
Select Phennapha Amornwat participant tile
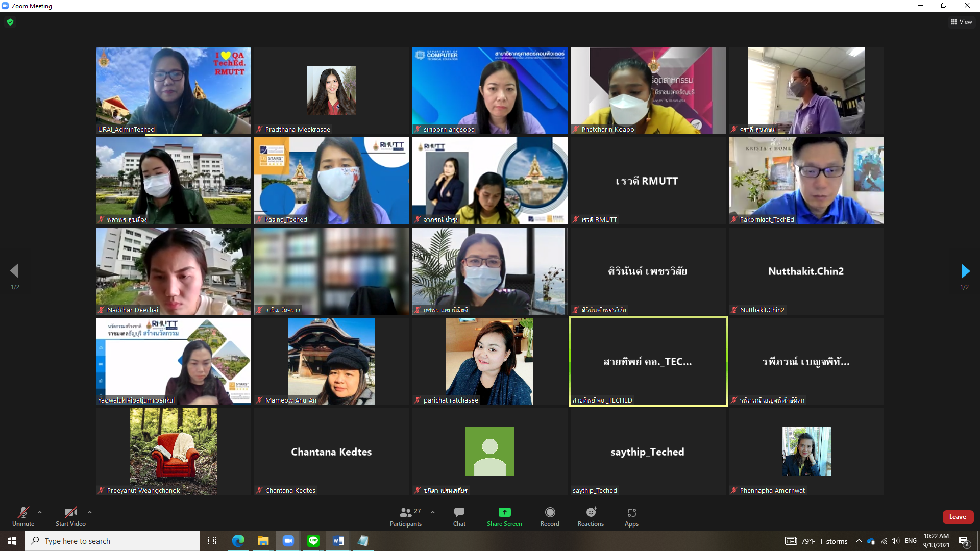(x=806, y=452)
